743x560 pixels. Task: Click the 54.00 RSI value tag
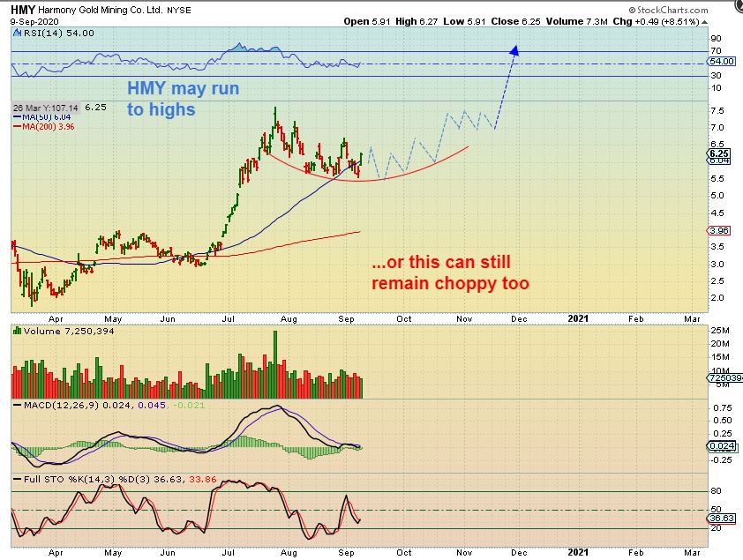721,62
